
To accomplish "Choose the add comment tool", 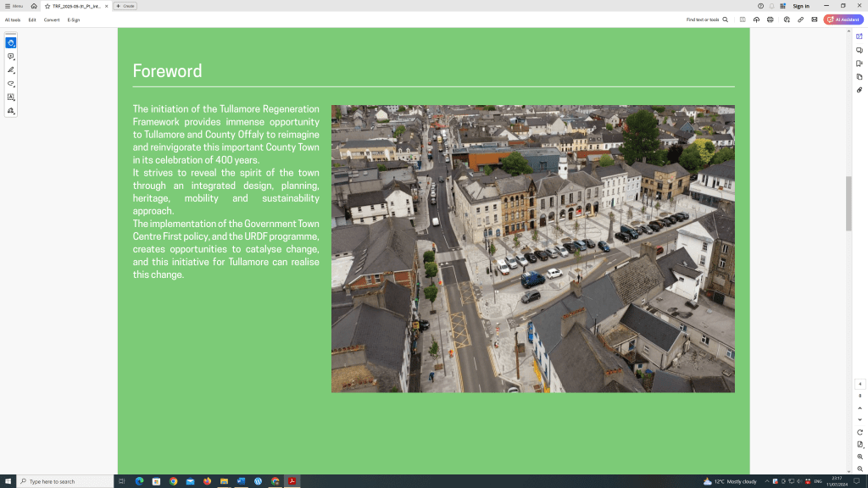I will click(x=11, y=56).
